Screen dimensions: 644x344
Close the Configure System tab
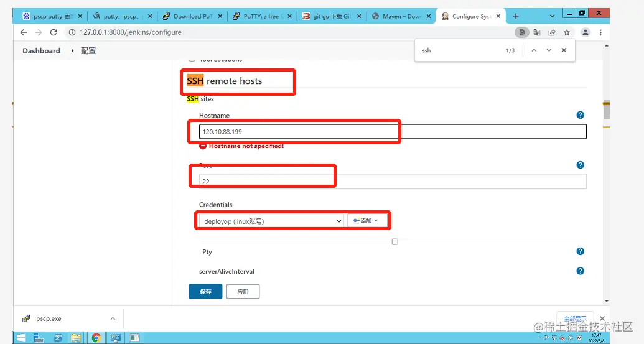click(x=498, y=16)
